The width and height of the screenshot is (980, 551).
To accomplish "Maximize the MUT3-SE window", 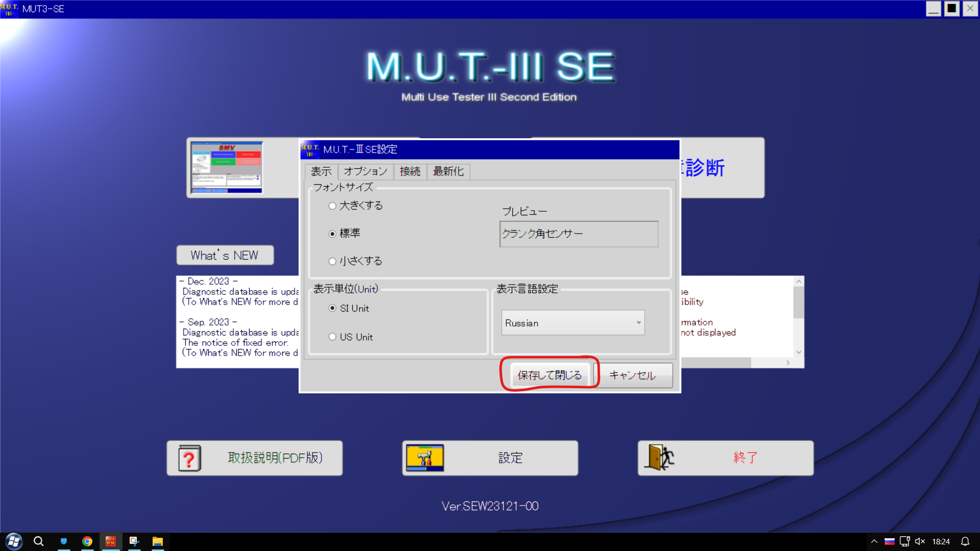I will pos(952,9).
